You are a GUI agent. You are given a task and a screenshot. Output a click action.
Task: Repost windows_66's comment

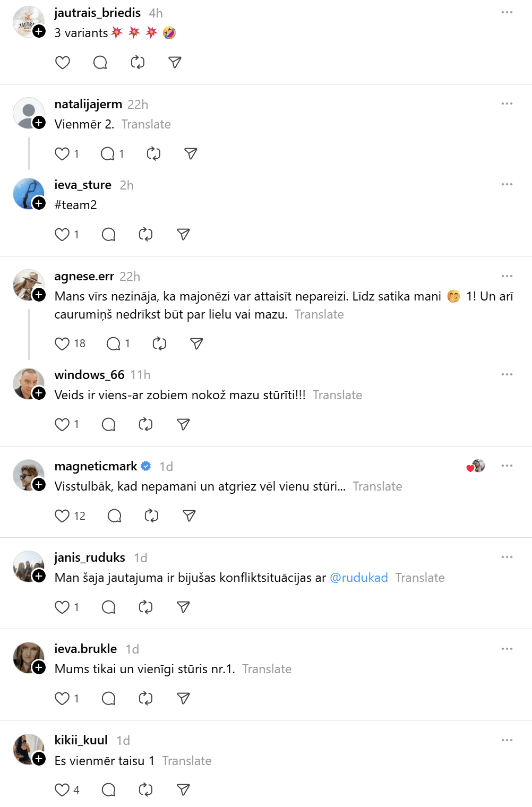coord(145,425)
